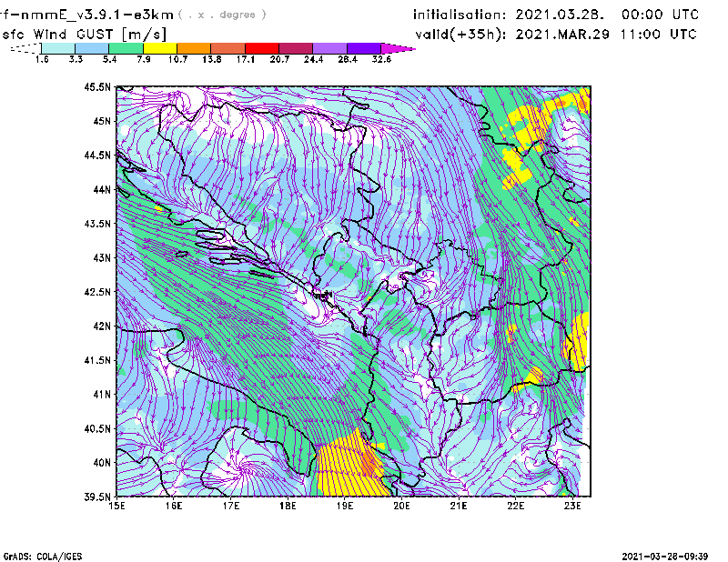The width and height of the screenshot is (728, 562).
Task: Click the 45N latitude label
Action: [x=102, y=121]
